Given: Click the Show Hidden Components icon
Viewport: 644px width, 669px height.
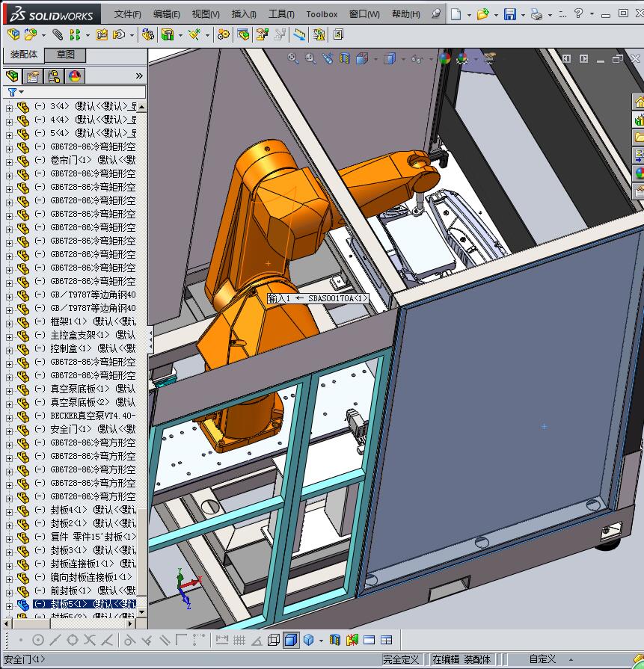Looking at the screenshot, I should (148, 34).
